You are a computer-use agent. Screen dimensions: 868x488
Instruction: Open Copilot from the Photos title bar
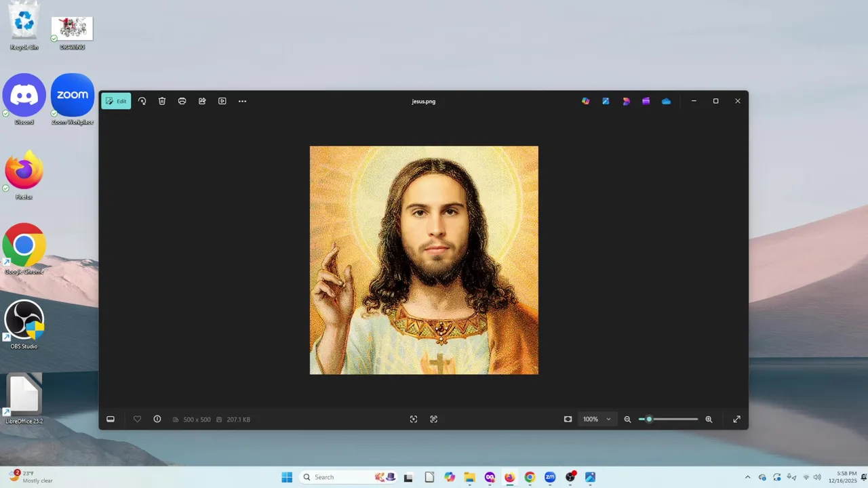tap(586, 101)
